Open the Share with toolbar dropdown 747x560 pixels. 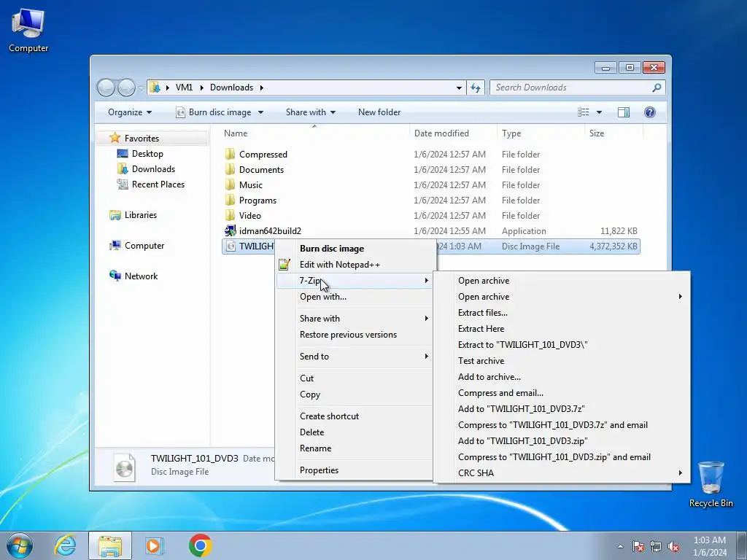pos(311,112)
